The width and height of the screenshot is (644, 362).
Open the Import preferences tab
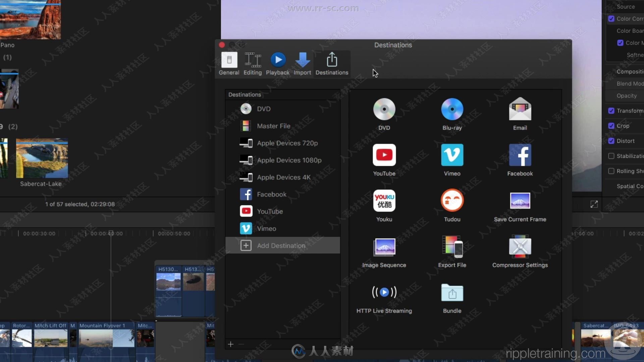303,63
